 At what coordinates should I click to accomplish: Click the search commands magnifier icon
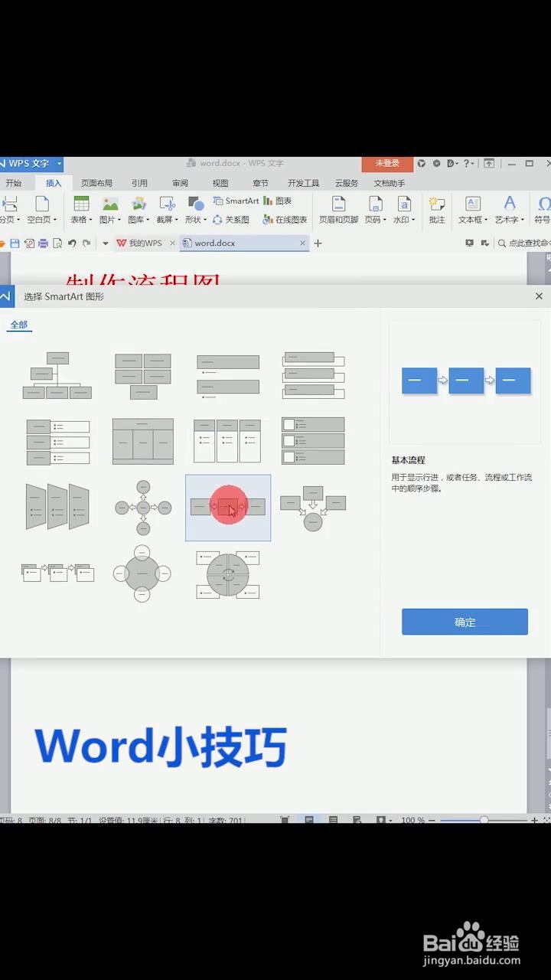[502, 243]
